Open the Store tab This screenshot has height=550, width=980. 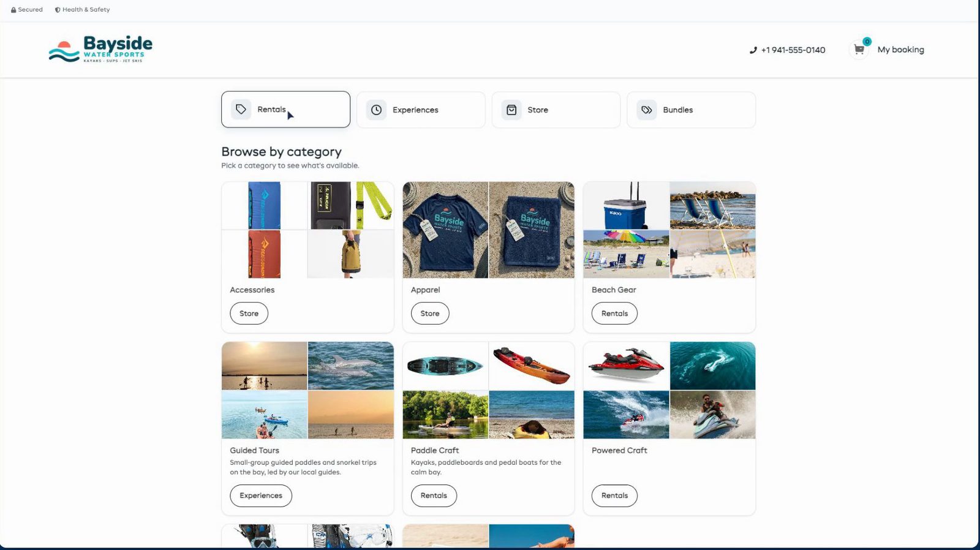click(556, 110)
